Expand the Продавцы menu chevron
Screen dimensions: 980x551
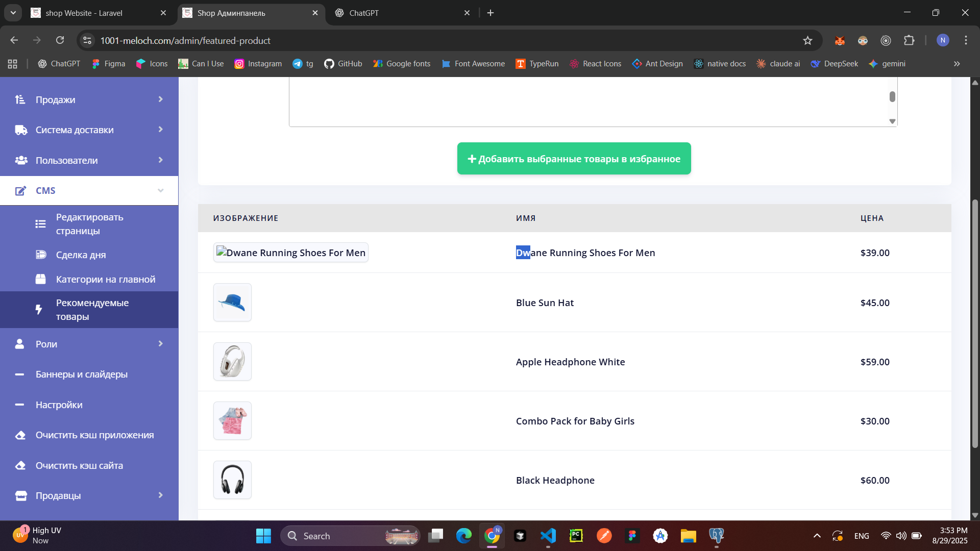tap(160, 495)
